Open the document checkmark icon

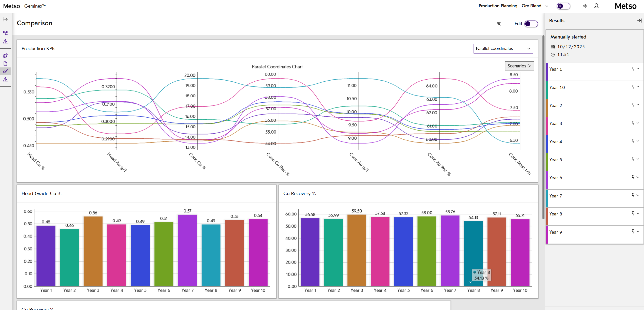[x=5, y=64]
